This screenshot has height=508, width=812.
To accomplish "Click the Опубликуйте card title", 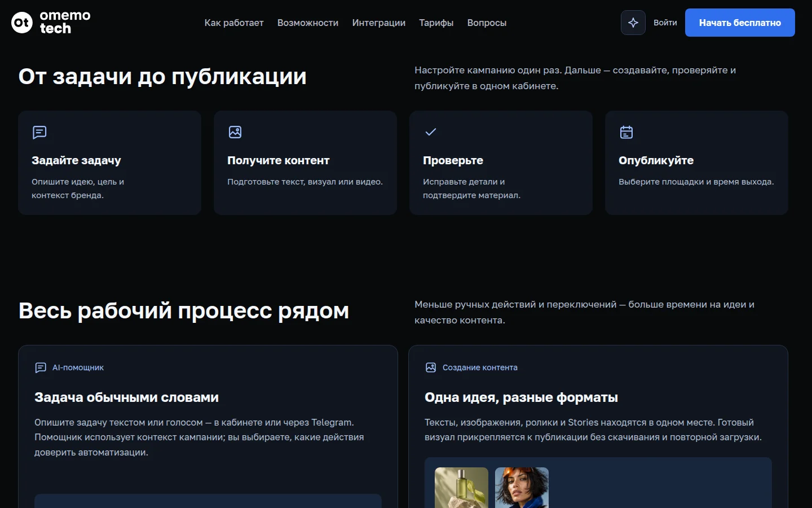I will point(656,160).
